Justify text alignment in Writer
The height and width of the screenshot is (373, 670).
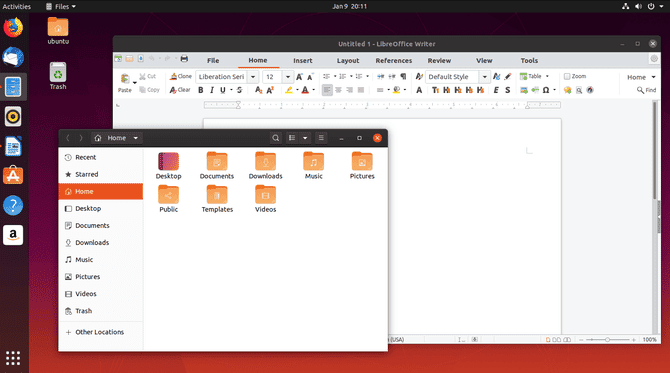tap(361, 90)
